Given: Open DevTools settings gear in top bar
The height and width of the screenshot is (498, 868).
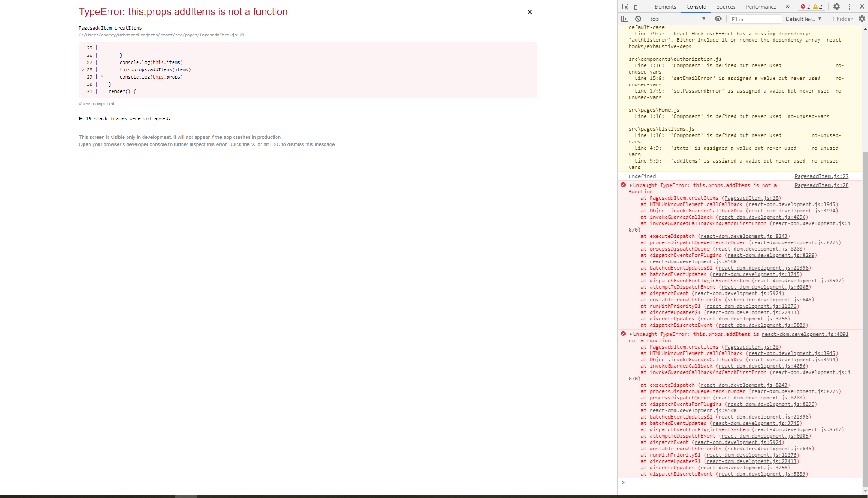Looking at the screenshot, I should coord(837,6).
